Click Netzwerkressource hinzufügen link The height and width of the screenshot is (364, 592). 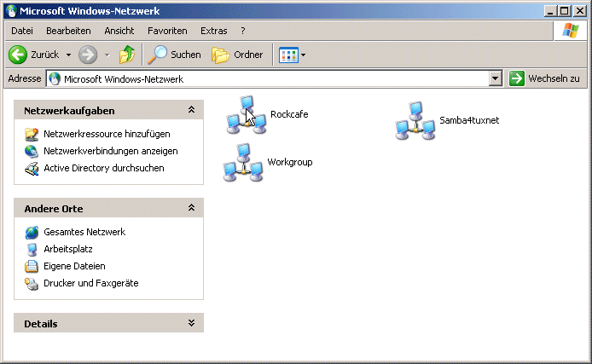point(107,134)
